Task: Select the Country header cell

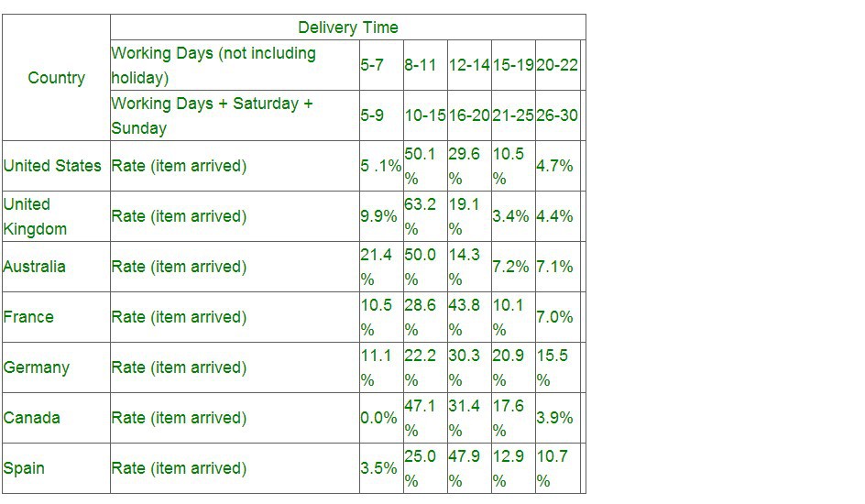Action: click(56, 78)
